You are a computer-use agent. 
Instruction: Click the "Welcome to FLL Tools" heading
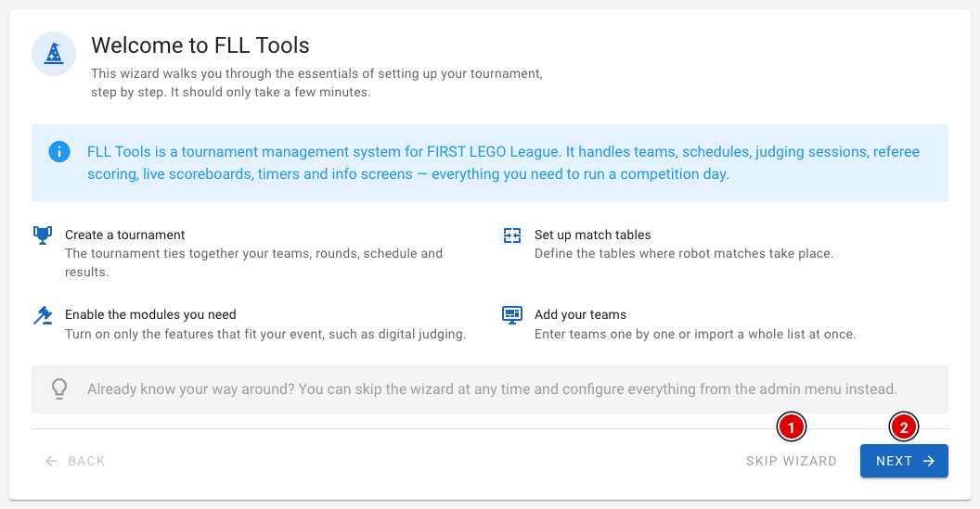pyautogui.click(x=200, y=45)
